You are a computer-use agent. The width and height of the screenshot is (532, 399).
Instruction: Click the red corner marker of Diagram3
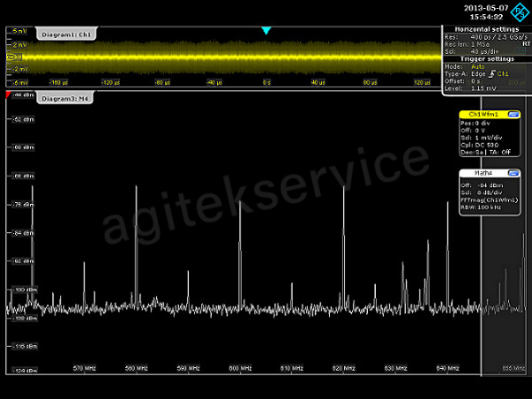tap(9, 95)
